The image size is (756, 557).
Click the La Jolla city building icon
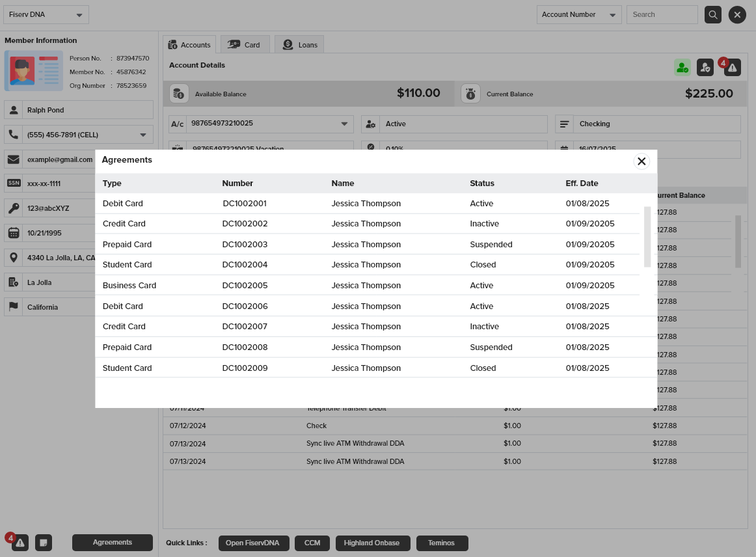[x=14, y=282]
